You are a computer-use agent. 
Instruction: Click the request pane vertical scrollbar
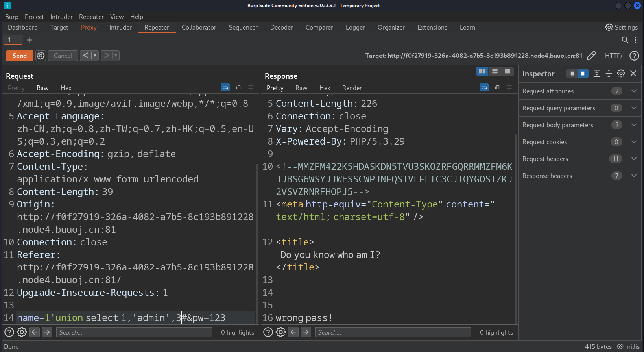(256, 243)
